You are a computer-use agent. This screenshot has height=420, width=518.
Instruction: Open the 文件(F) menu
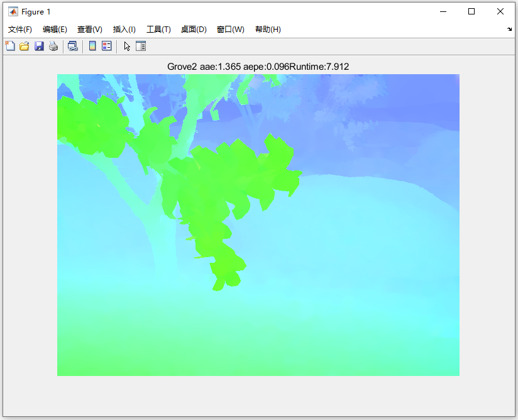pyautogui.click(x=20, y=30)
